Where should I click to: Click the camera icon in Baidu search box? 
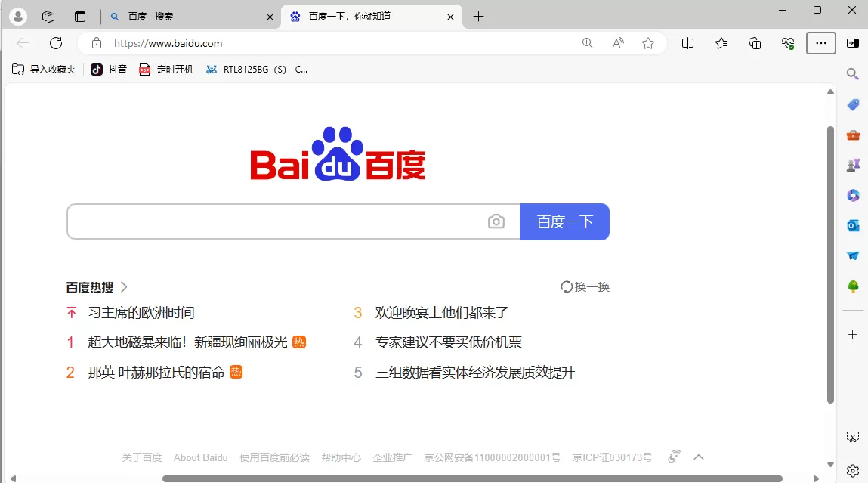point(496,221)
